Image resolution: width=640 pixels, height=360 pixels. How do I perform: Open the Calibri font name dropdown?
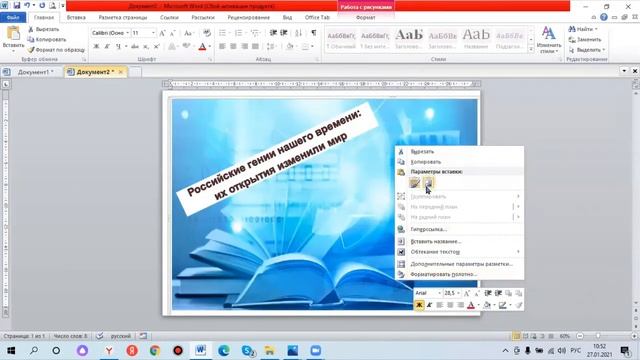[127, 33]
